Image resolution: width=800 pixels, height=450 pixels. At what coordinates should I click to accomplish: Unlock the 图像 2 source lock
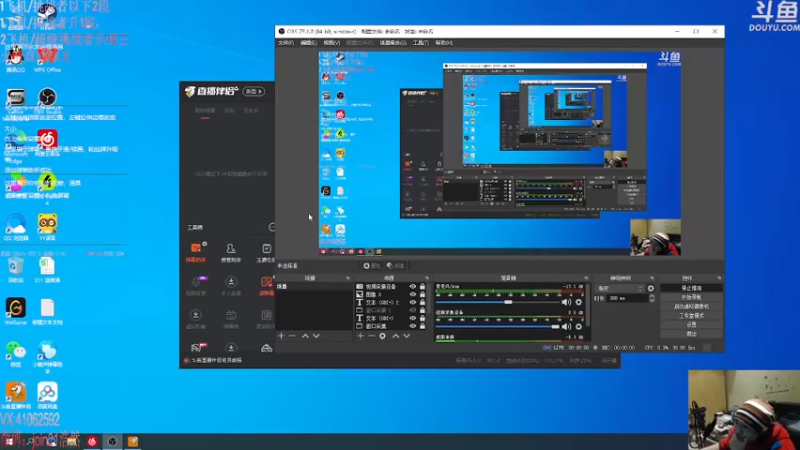pyautogui.click(x=422, y=294)
